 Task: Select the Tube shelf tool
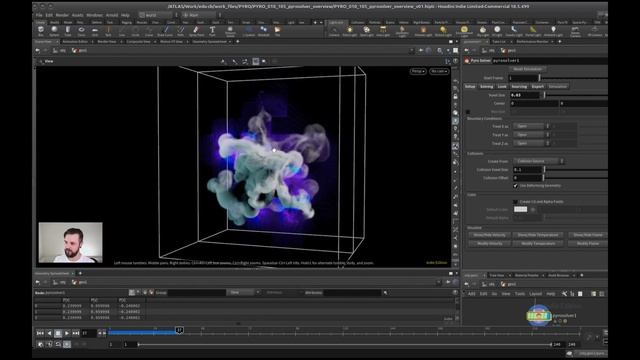coord(68,31)
